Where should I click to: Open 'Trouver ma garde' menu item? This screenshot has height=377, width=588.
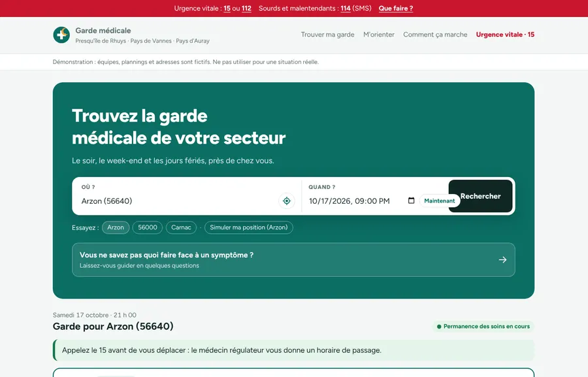tap(327, 35)
